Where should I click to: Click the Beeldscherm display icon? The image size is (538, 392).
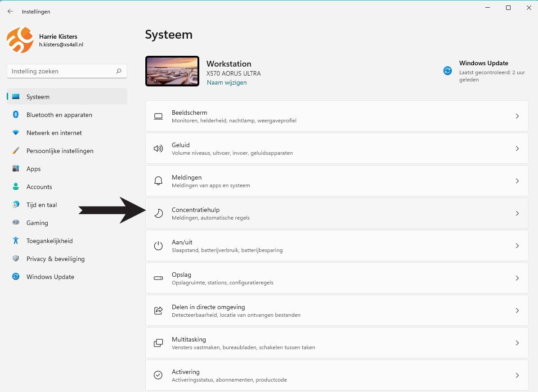[x=158, y=117]
